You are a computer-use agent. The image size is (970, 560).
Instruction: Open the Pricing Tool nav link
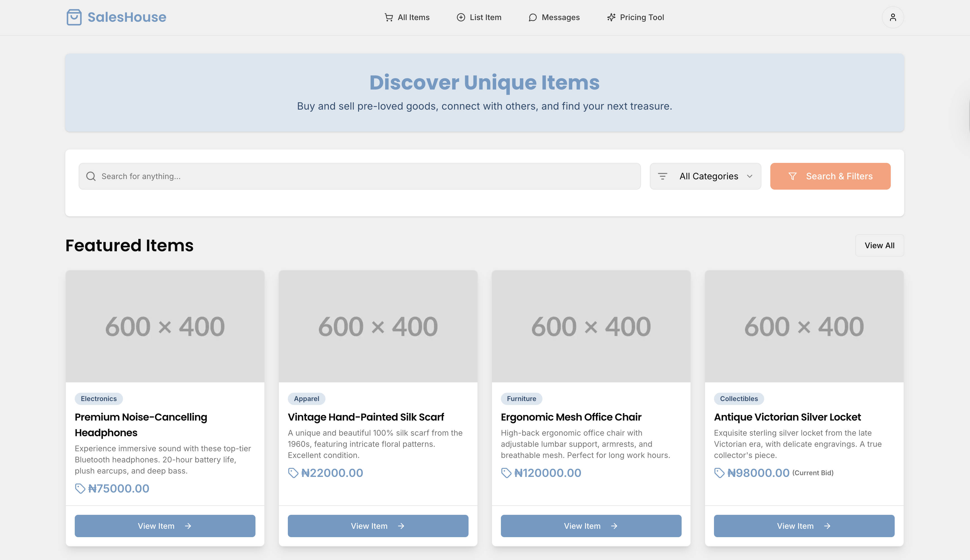(x=635, y=17)
